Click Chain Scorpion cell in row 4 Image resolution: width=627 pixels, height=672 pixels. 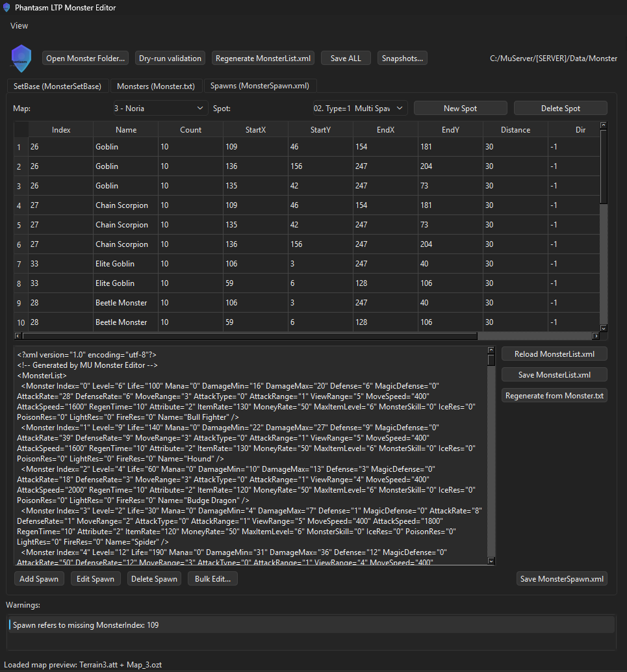click(126, 205)
